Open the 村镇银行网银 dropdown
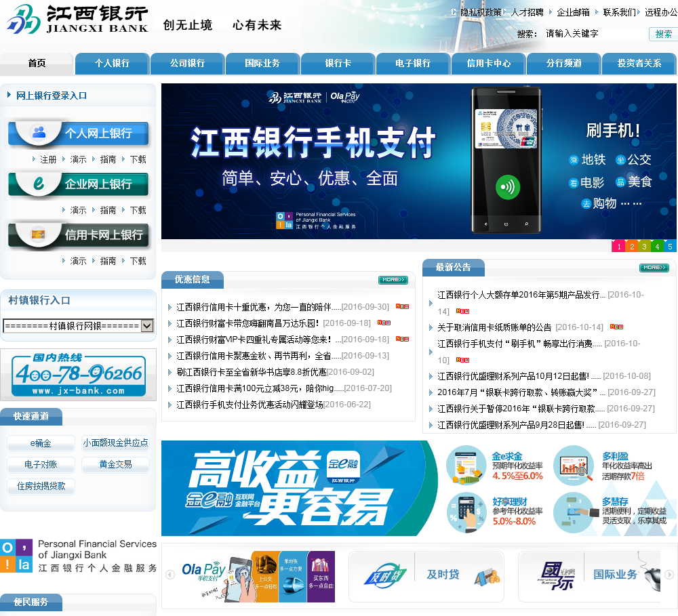This screenshot has width=678, height=616. [x=78, y=325]
